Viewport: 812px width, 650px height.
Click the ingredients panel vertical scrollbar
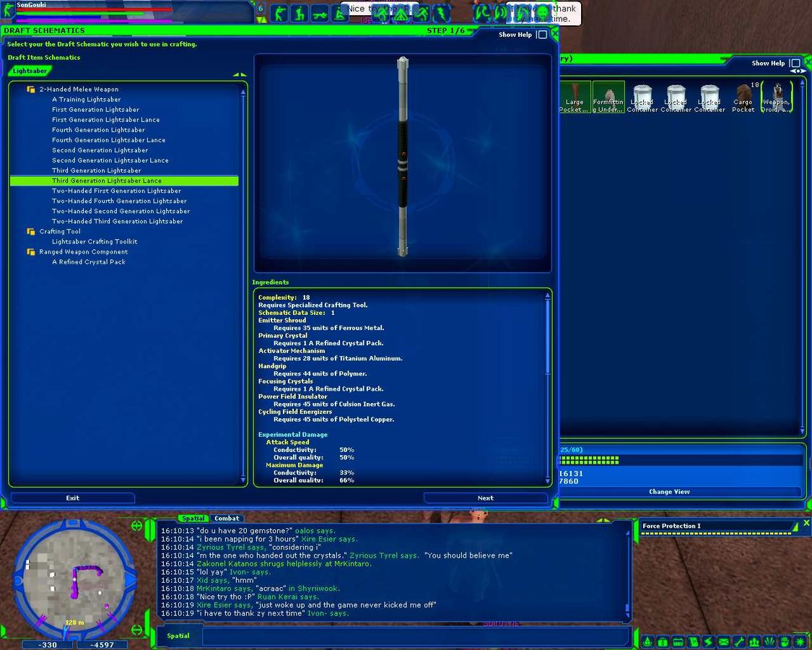(547, 339)
